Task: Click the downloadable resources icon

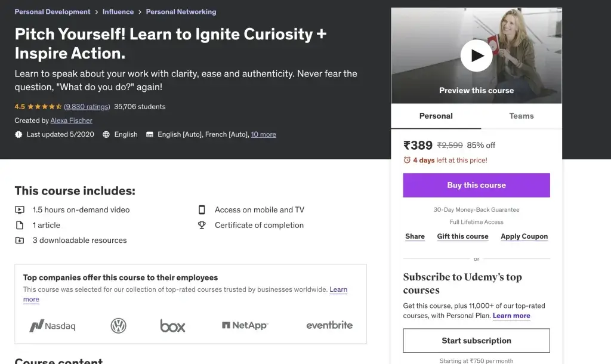Action: (20, 240)
